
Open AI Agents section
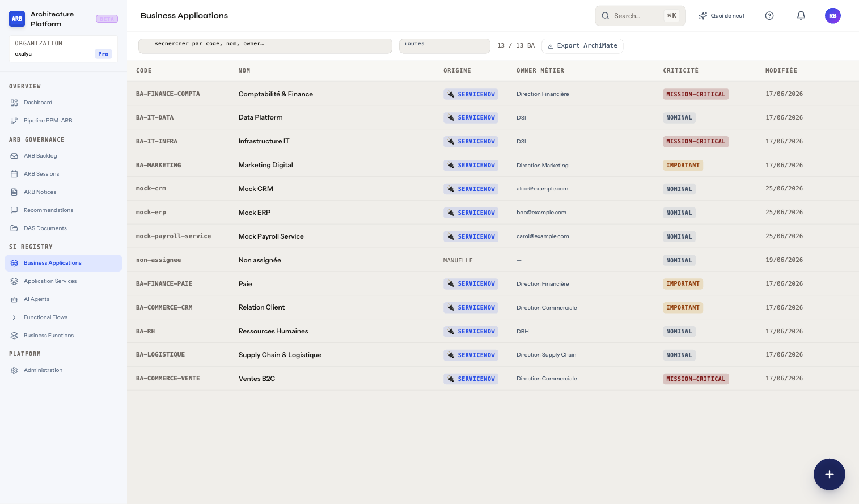coord(64,299)
